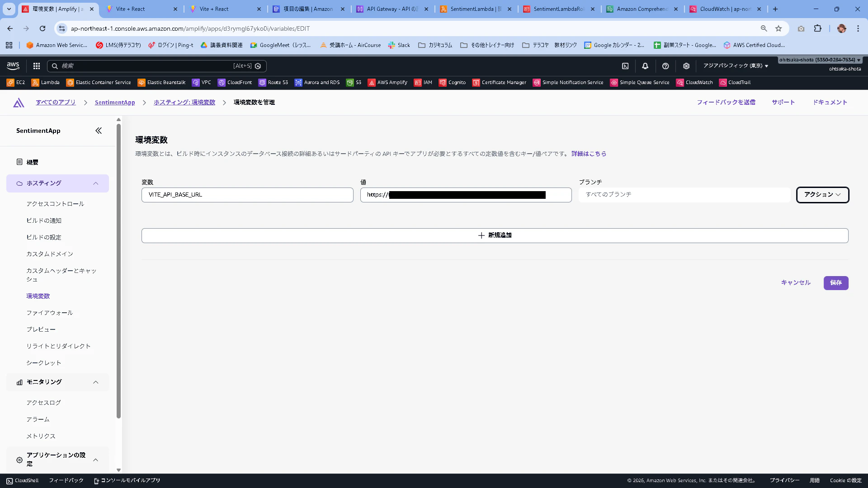Open AWS console settings gear
The height and width of the screenshot is (488, 868).
coord(686,66)
